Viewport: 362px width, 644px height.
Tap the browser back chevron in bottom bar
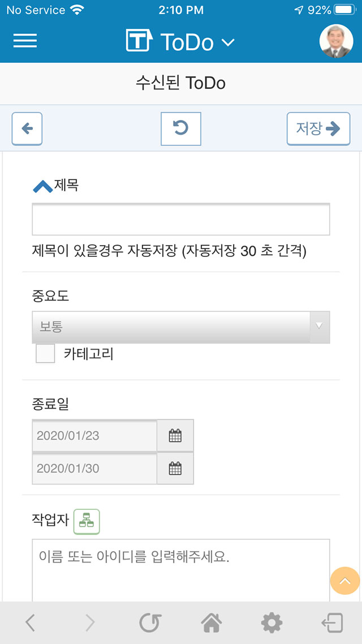pos(30,623)
